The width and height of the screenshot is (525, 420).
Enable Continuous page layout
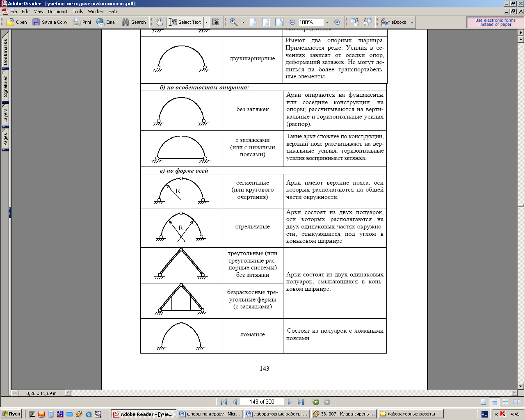494,402
